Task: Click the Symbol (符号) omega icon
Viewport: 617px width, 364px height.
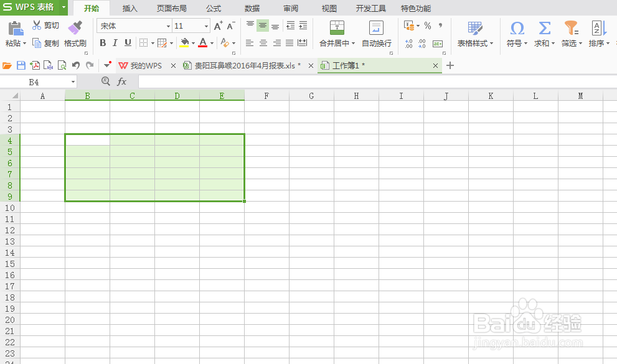Action: 517,28
